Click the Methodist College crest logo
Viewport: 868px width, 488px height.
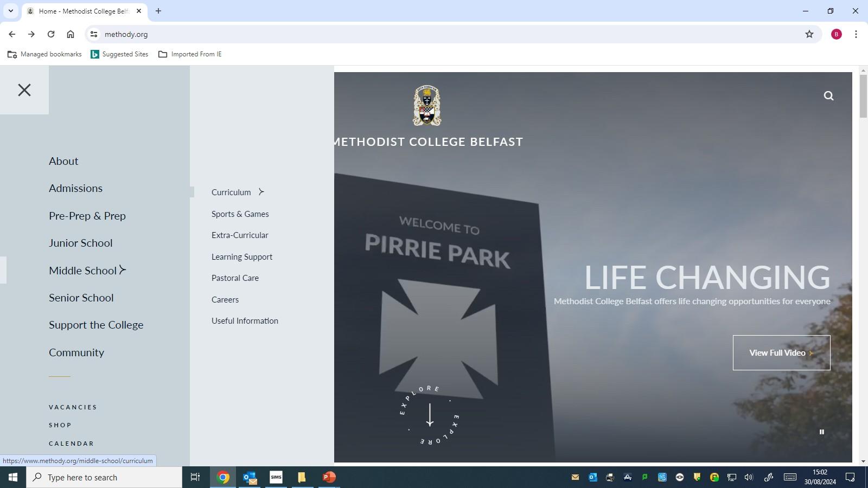point(427,106)
